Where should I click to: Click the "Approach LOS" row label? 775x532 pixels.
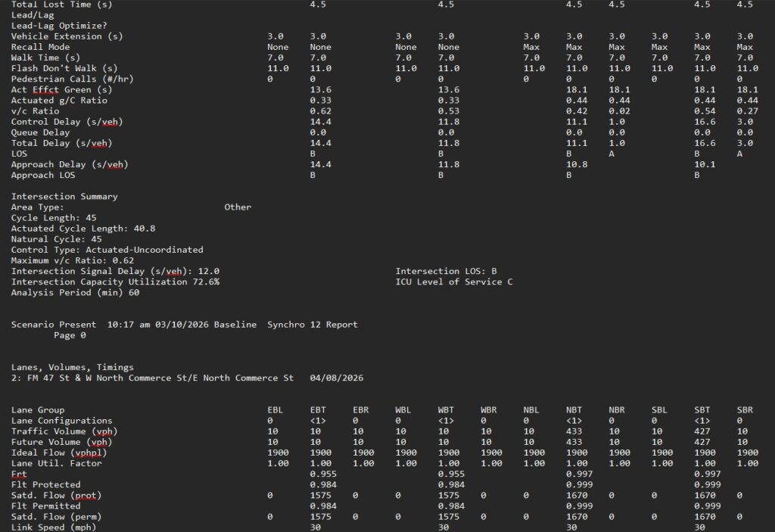43,175
